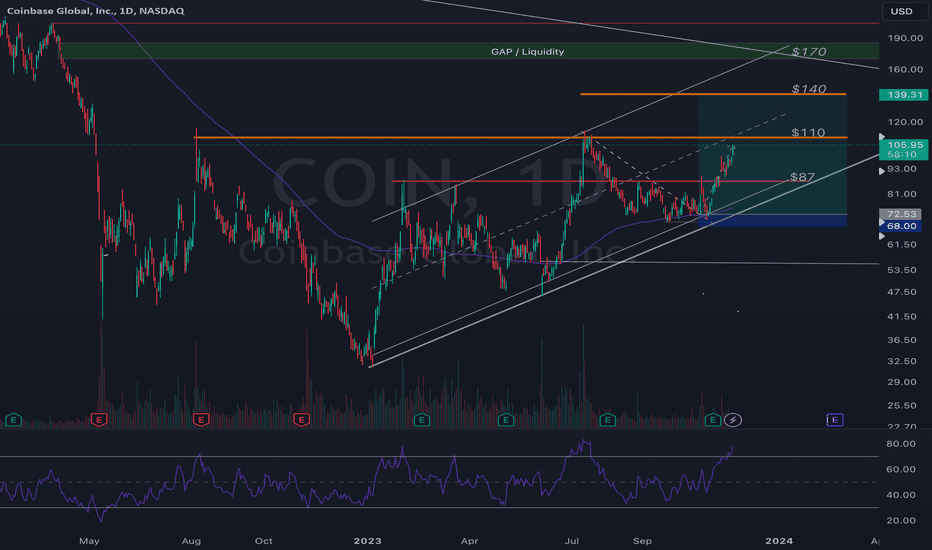Click the 72.53 grey price tag
This screenshot has height=550, width=932.
pyautogui.click(x=900, y=214)
